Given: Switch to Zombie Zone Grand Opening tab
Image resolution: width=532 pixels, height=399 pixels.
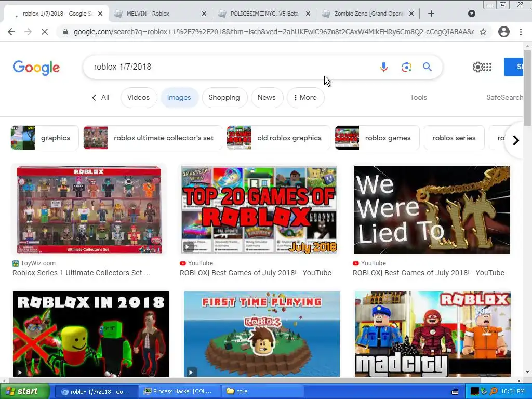Looking at the screenshot, I should 369,14.
